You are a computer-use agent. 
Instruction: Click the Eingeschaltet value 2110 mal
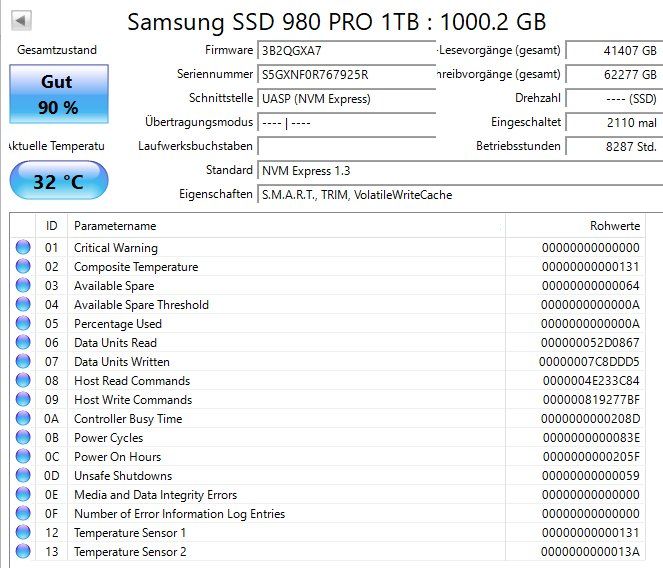pos(614,123)
